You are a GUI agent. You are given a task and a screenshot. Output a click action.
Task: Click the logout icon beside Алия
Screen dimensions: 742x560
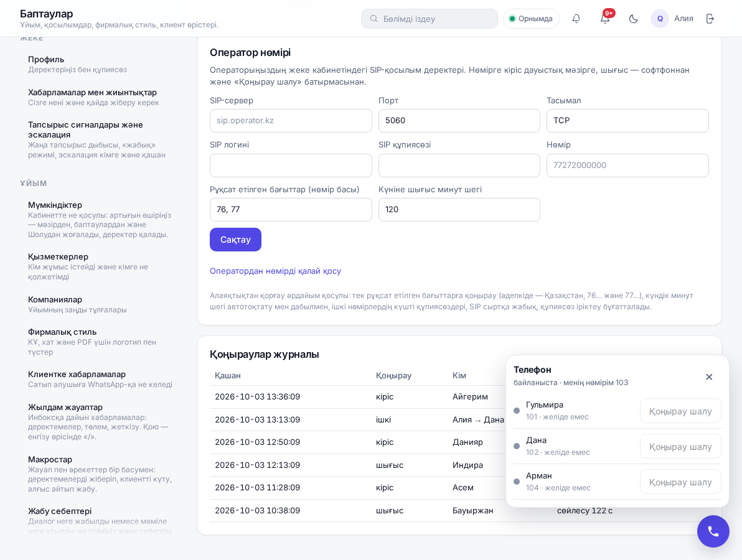tap(710, 19)
